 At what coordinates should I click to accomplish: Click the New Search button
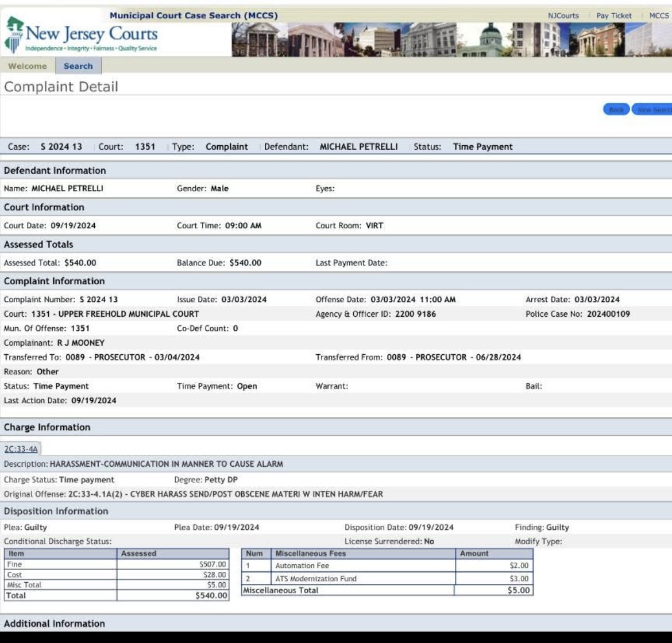tap(652, 110)
